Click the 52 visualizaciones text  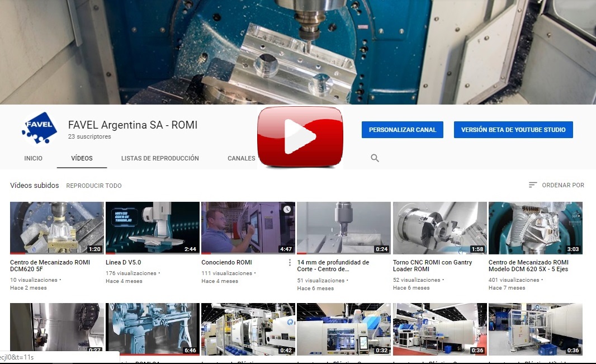pyautogui.click(x=417, y=280)
